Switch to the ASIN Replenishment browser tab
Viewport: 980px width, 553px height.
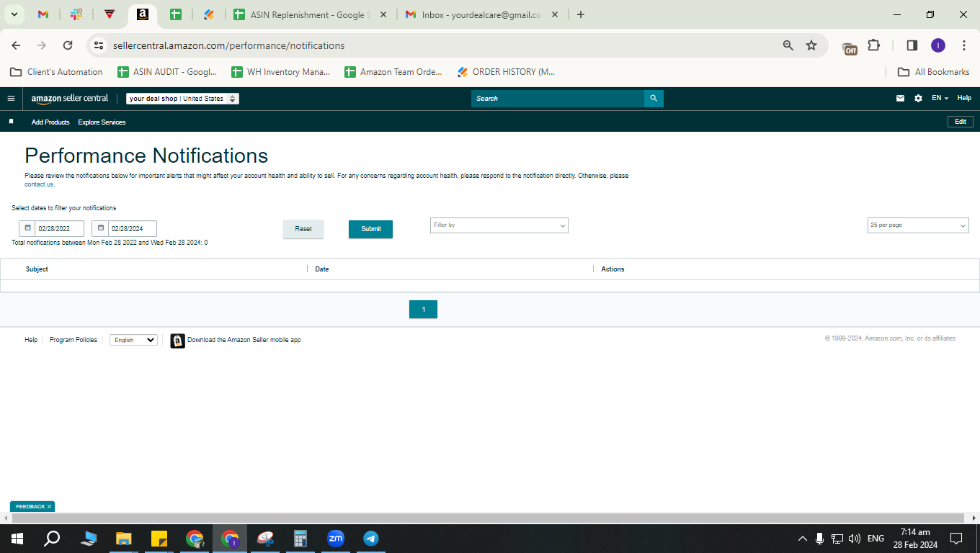click(x=308, y=14)
